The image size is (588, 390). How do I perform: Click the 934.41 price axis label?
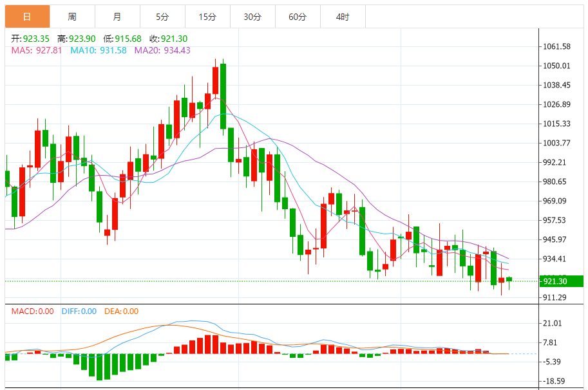(555, 259)
